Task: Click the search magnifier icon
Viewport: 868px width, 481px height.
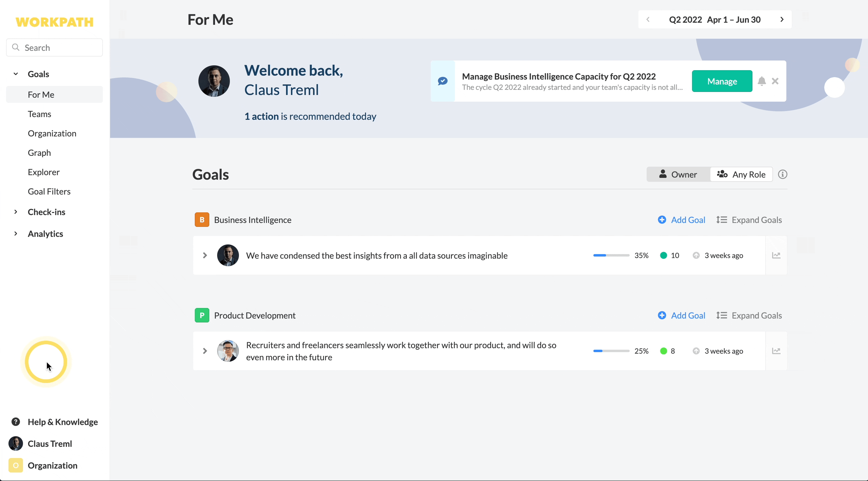Action: click(x=15, y=47)
